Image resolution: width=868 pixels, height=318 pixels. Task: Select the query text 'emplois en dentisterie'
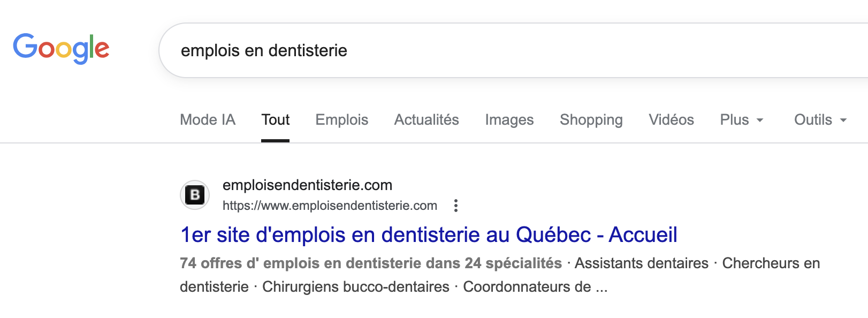pos(264,50)
